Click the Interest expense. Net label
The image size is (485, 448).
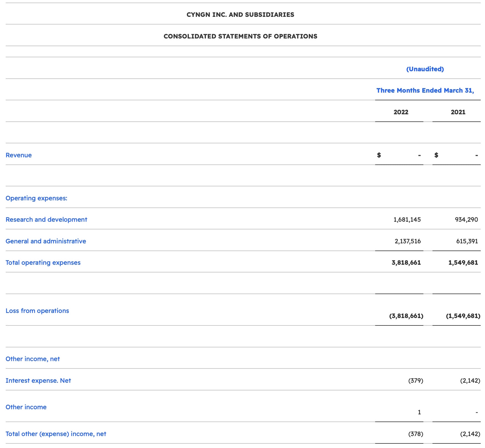[38, 380]
